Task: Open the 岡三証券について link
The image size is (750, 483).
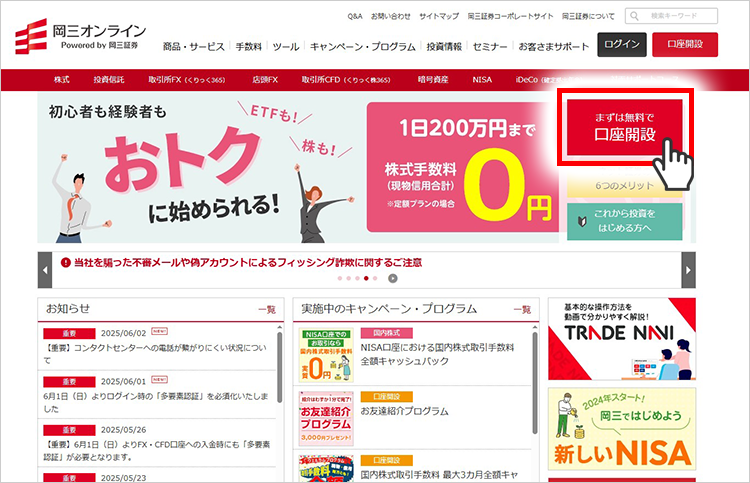Action: point(588,16)
